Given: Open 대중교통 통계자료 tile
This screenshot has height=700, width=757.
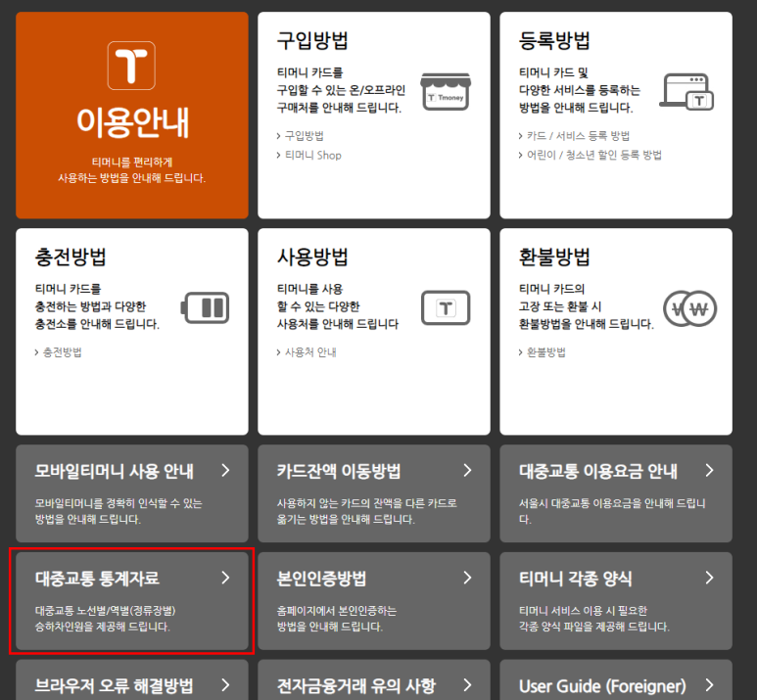Looking at the screenshot, I should pos(132,601).
